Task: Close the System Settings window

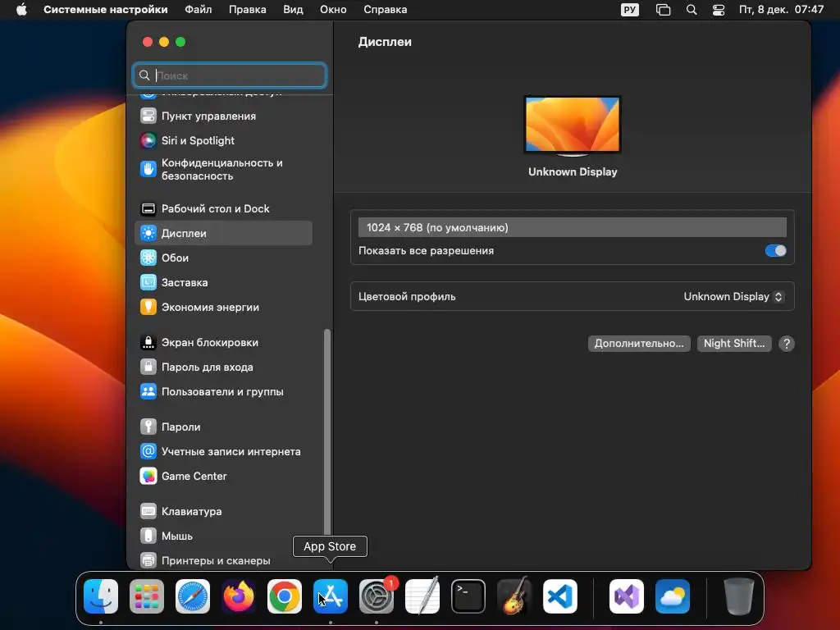Action: 148,42
